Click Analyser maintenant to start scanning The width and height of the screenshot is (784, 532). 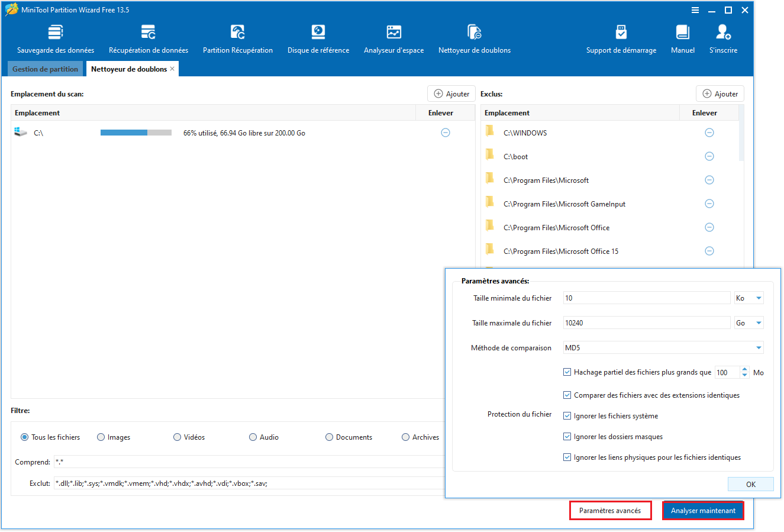(703, 510)
